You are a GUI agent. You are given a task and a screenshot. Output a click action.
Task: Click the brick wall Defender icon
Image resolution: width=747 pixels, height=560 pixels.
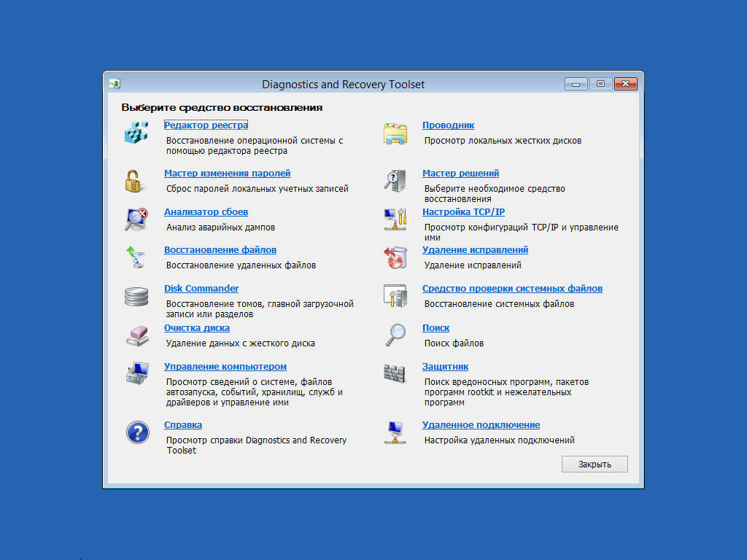point(395,374)
